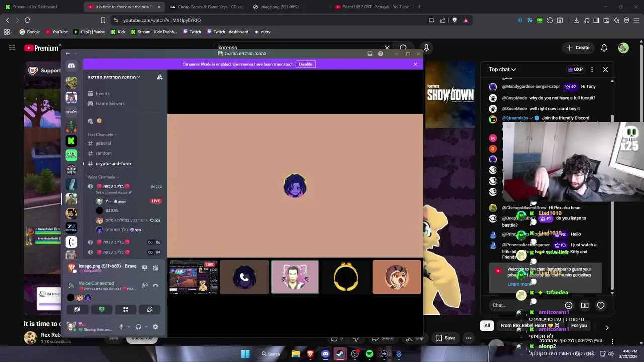
Task: Switch to the Cheap Games & Game Keys tab
Action: [206, 7]
